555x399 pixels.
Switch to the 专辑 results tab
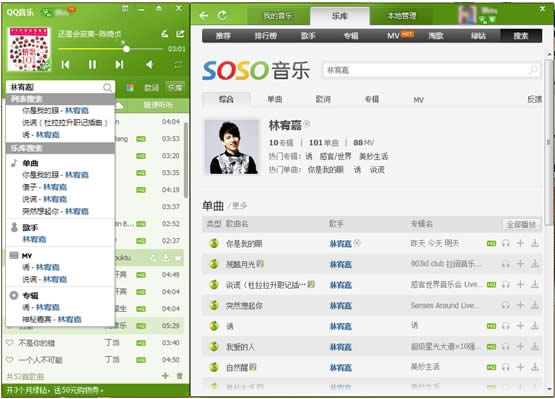coord(372,99)
